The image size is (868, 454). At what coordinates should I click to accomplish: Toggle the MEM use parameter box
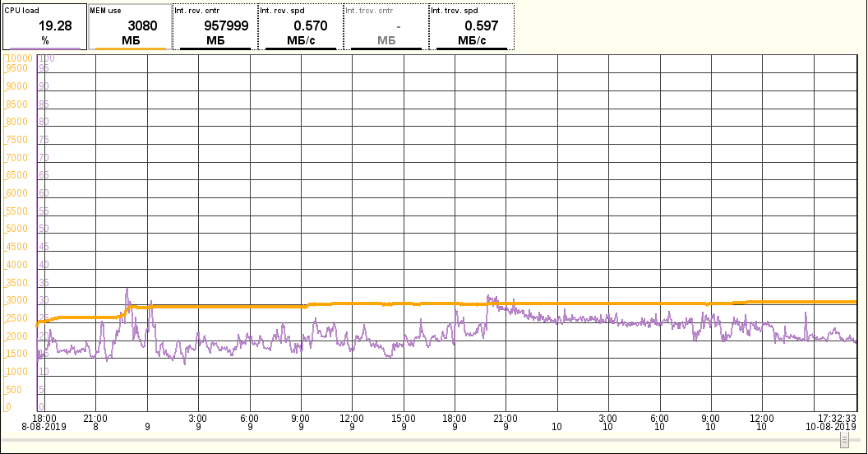(x=129, y=26)
